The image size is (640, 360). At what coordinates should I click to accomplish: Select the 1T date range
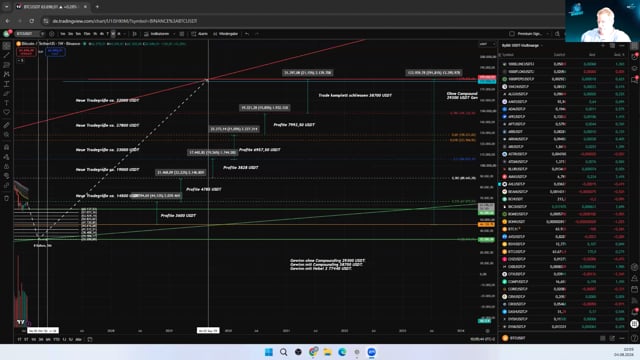point(19,339)
